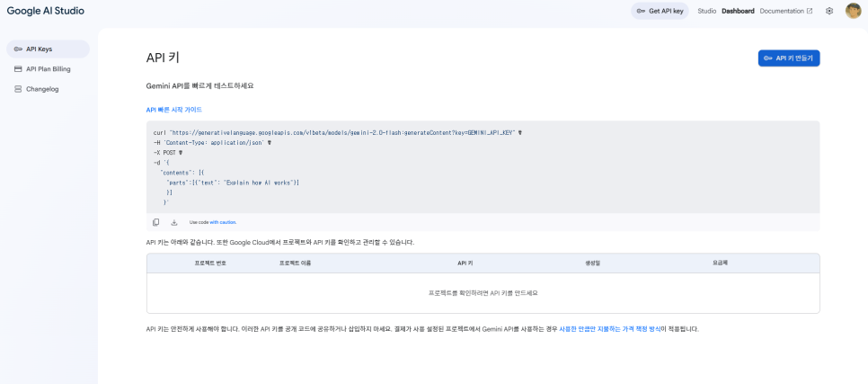Screen dimensions: 868x384
Task: Click the API 키 column header
Action: tap(465, 263)
